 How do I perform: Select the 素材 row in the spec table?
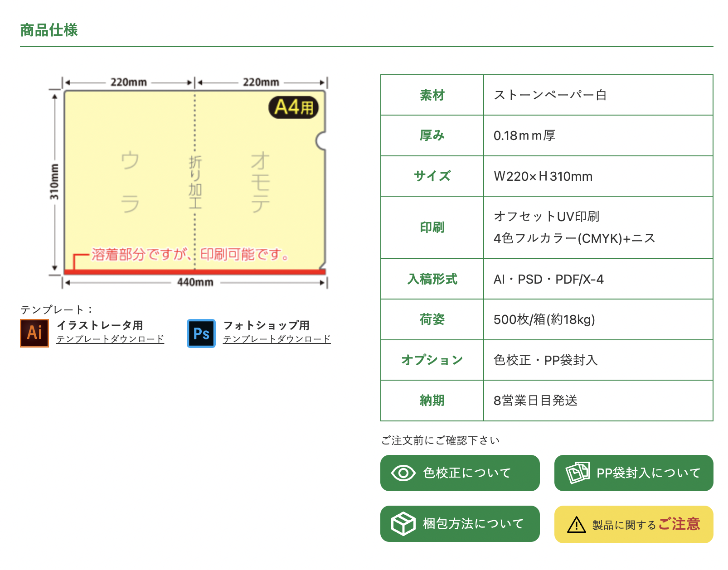tap(432, 95)
